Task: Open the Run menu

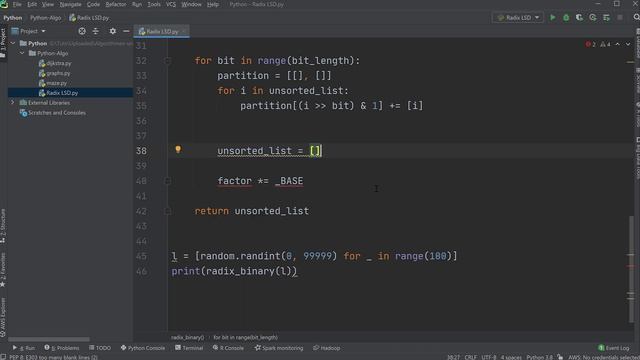Action: click(137, 4)
